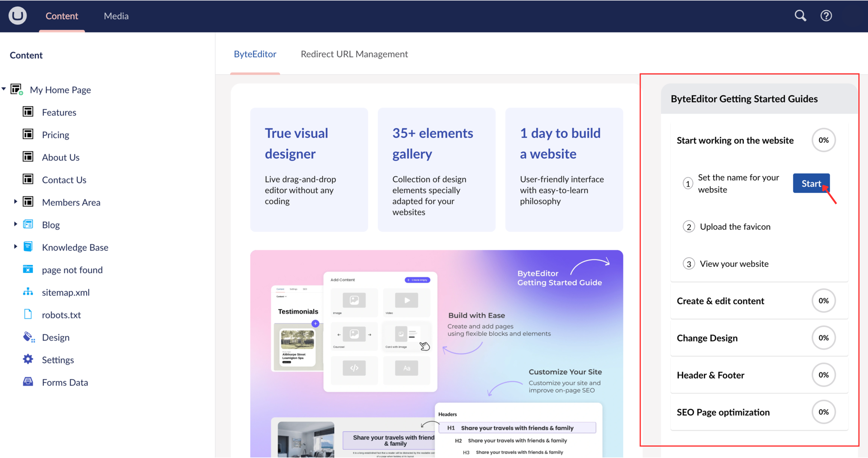
Task: Open the search magnifier icon
Action: [800, 16]
